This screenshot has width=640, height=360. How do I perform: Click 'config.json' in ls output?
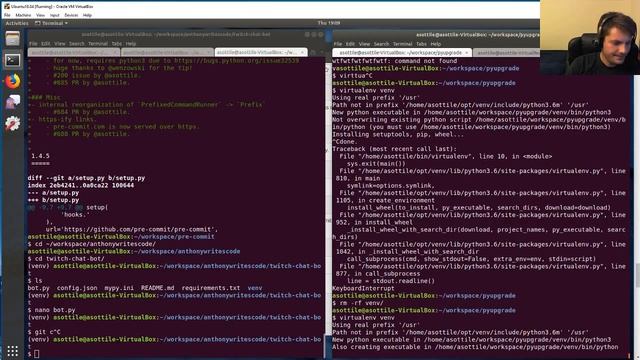[x=77, y=288]
